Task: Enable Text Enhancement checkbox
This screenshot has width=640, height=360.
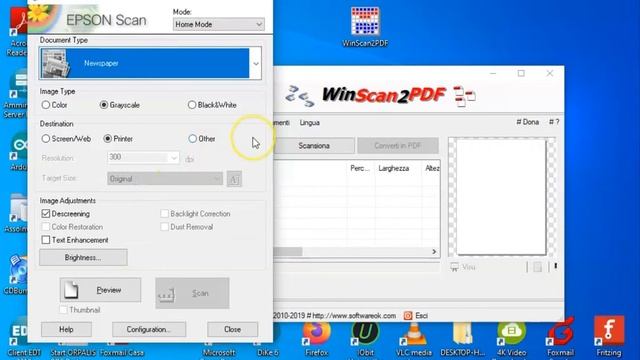Action: (x=46, y=240)
